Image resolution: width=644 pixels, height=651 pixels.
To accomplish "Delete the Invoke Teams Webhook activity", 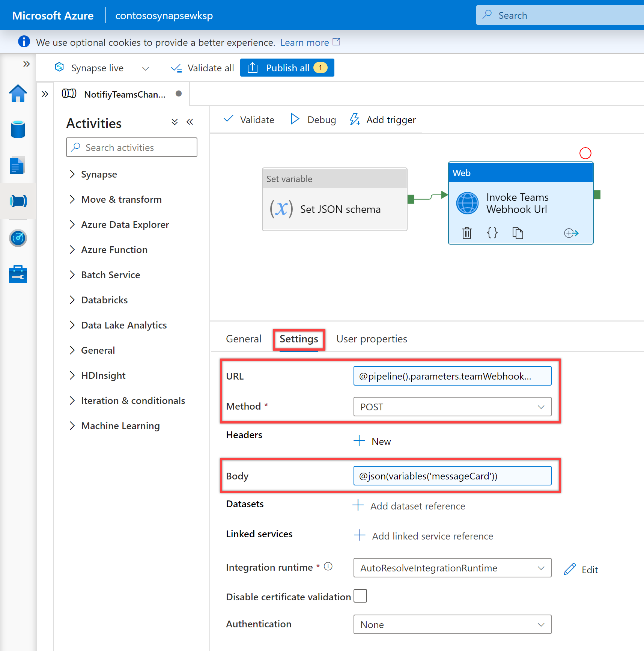I will 466,233.
